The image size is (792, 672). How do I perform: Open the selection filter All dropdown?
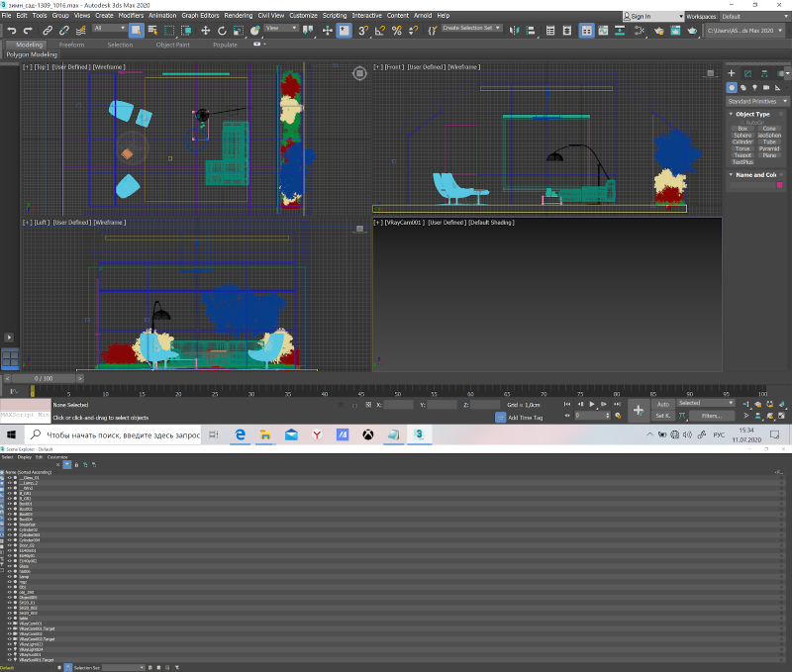click(x=109, y=29)
